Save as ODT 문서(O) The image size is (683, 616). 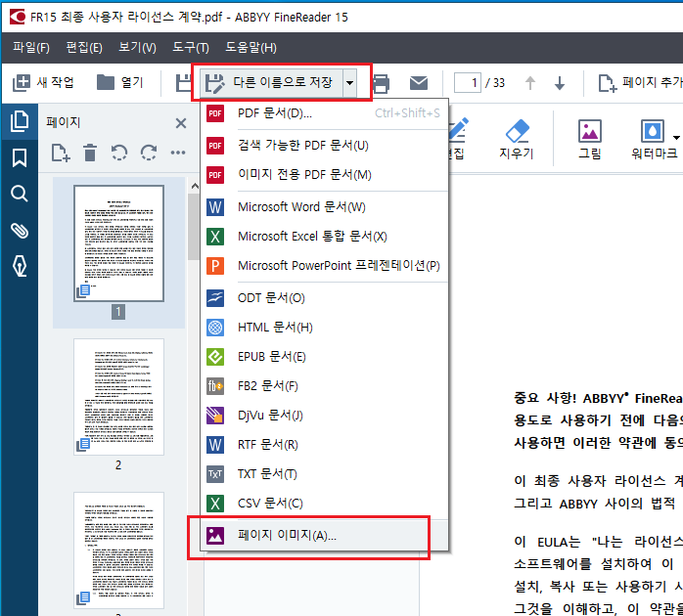(325, 298)
